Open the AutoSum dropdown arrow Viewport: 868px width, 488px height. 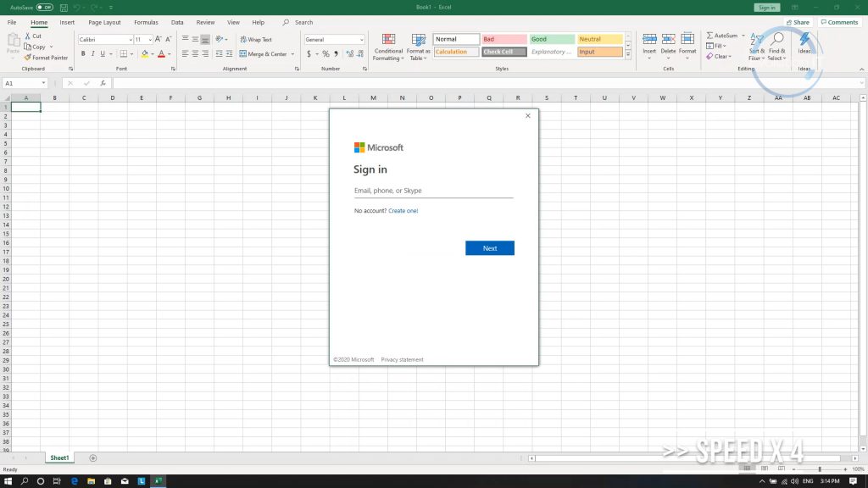coord(743,36)
